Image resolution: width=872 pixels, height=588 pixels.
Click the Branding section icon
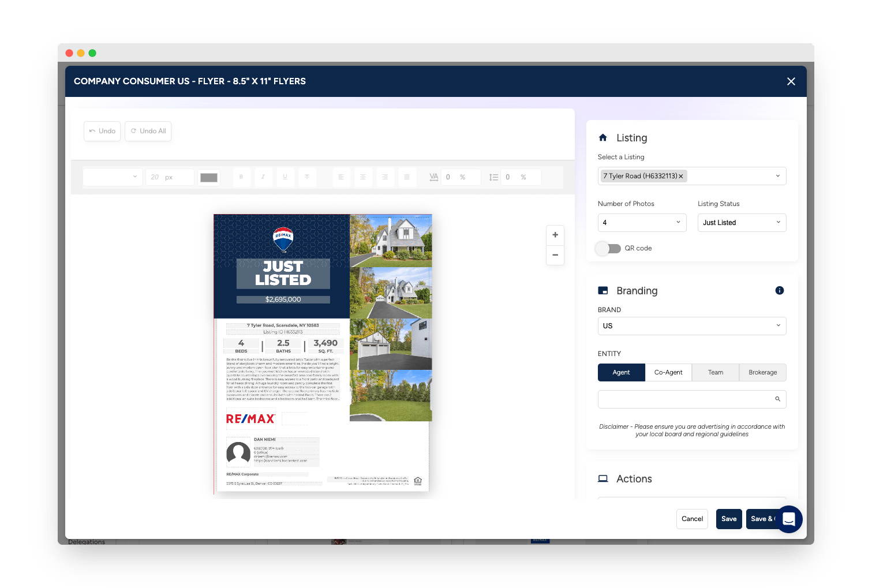pos(603,291)
